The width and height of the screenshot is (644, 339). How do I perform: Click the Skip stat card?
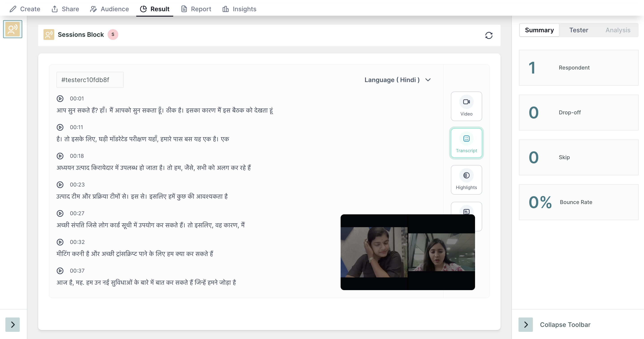click(579, 157)
